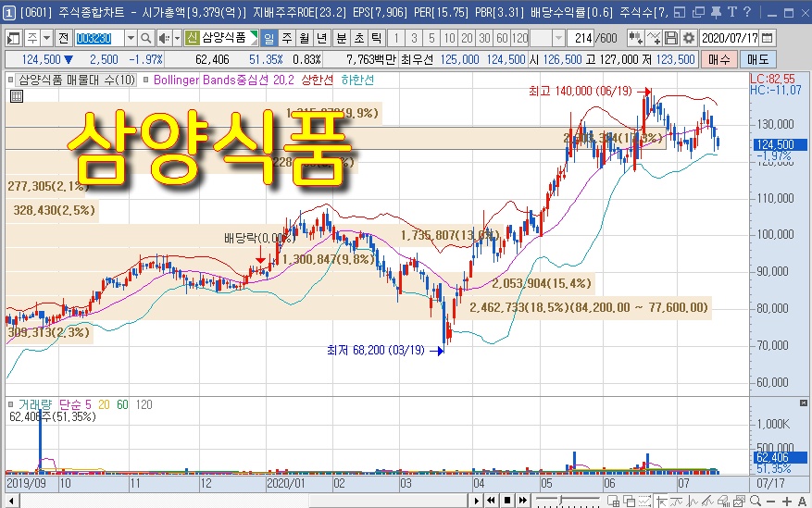Toggle the 전 button
This screenshot has width=812, height=508.
point(63,38)
